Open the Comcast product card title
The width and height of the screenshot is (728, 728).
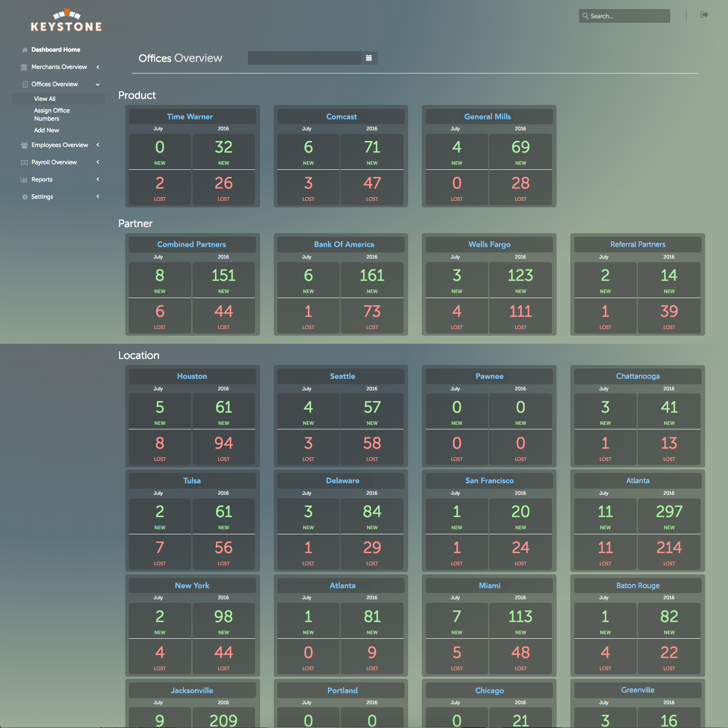point(342,117)
